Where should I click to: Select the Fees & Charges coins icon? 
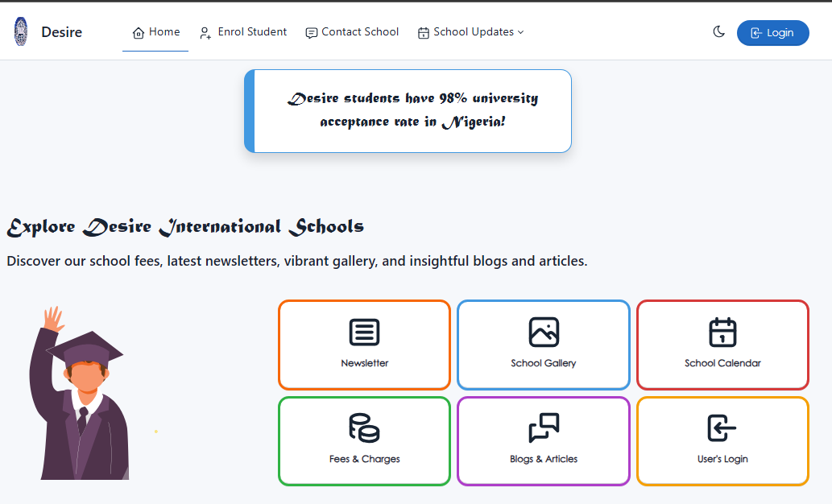pyautogui.click(x=364, y=428)
